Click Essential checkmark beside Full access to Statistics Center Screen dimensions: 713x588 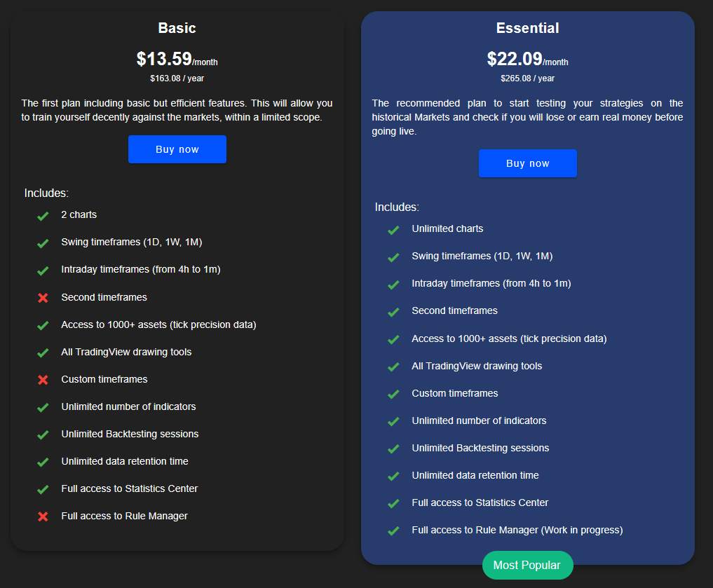pyautogui.click(x=393, y=504)
